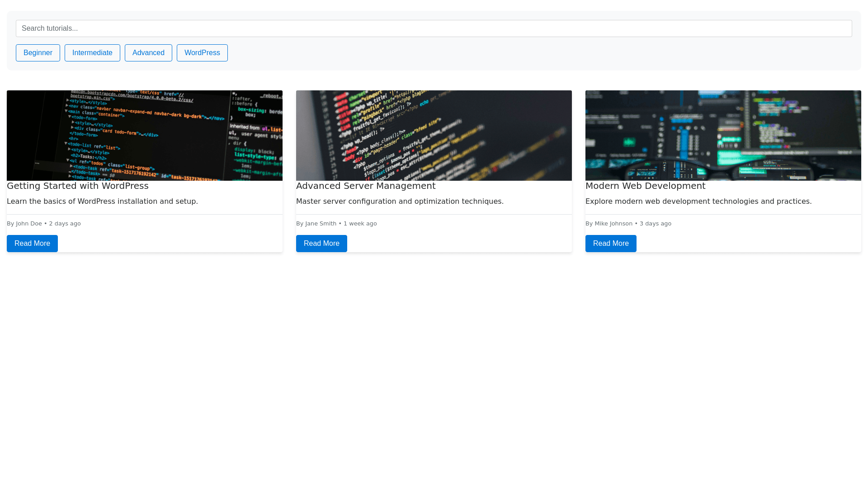Click the Getting Started with WordPress title
Image resolution: width=868 pixels, height=488 pixels.
click(x=78, y=186)
